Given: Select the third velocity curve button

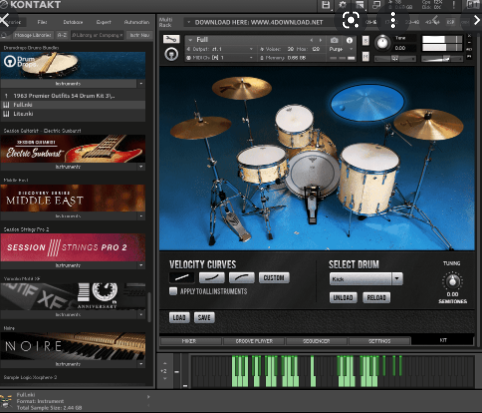Looking at the screenshot, I should tap(242, 277).
